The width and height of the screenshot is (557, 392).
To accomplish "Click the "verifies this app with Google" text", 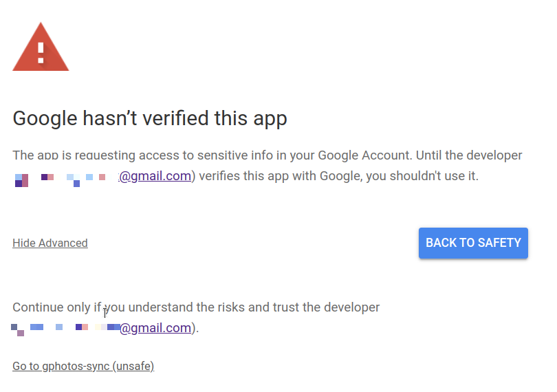I will click(281, 176).
